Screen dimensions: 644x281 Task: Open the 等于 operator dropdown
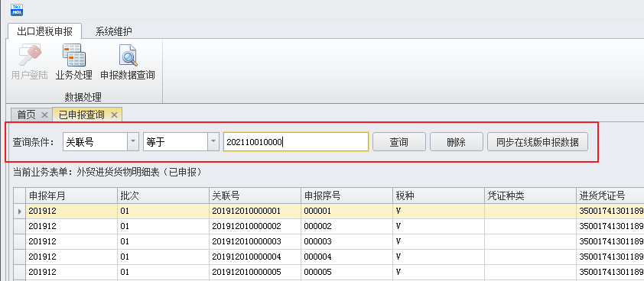coord(213,142)
